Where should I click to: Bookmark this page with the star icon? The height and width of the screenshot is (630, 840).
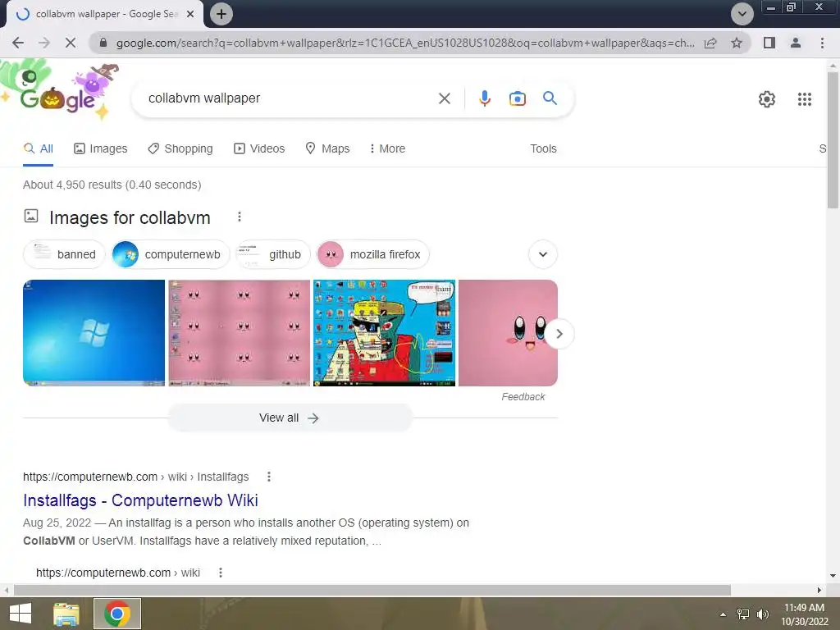737,43
